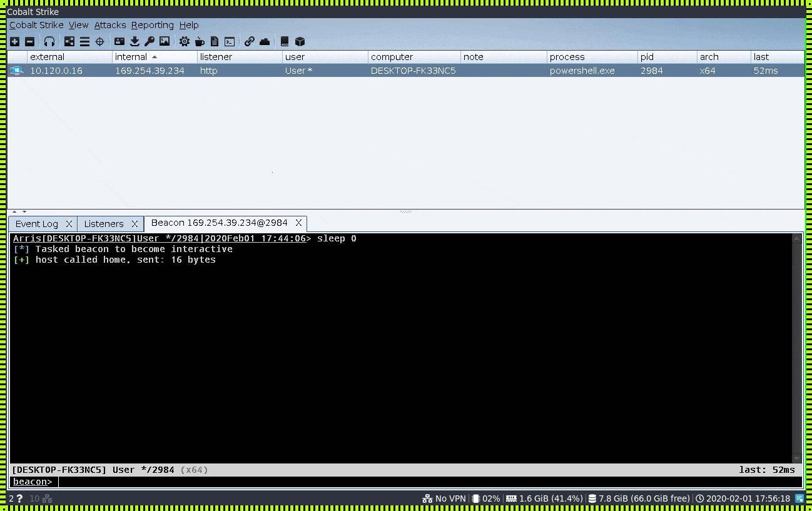Sort sessions by last column
This screenshot has width=812, height=511.
778,57
